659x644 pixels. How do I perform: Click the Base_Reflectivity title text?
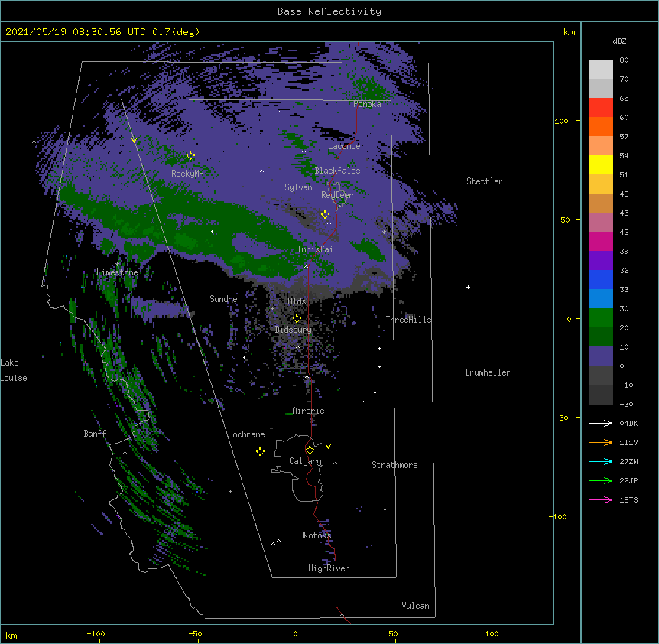point(329,11)
